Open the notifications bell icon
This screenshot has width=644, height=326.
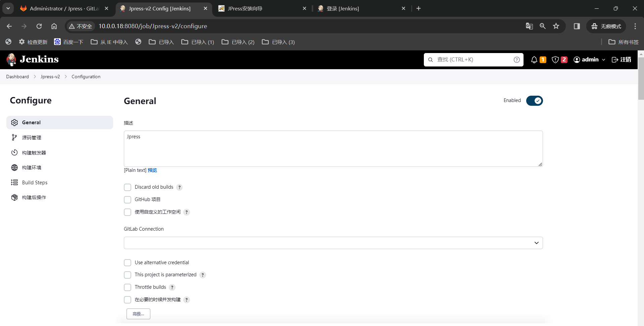tap(534, 60)
